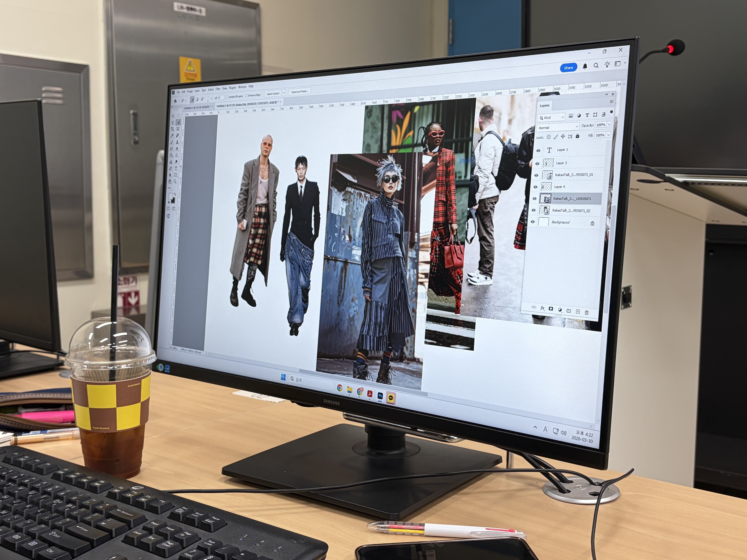Viewport: 747px width, 560px height.
Task: Filter layers by pixel image icon
Action: point(571,116)
